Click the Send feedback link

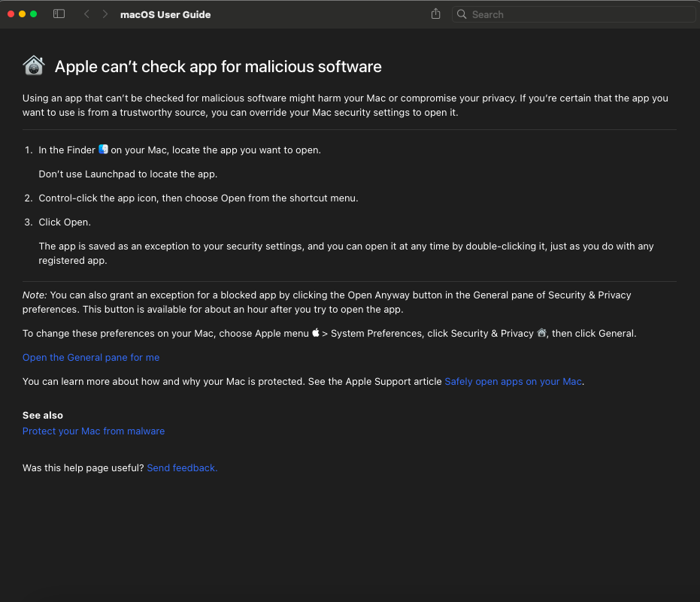182,467
